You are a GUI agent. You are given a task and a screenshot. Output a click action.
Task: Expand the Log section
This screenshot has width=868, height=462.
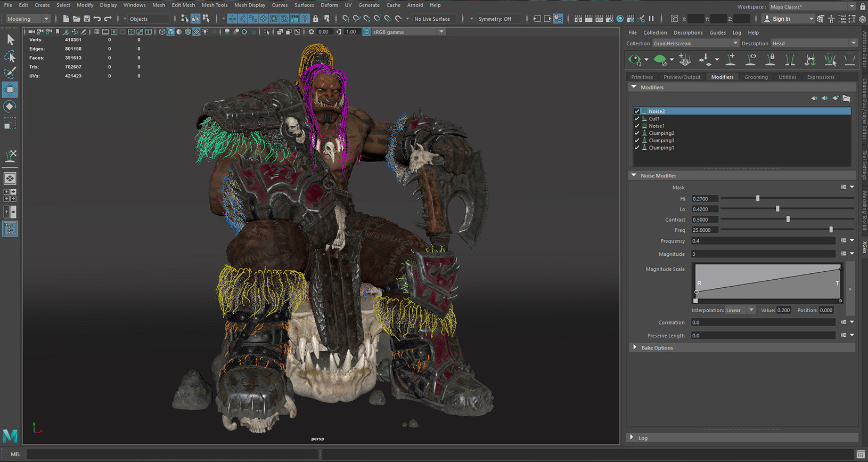click(x=632, y=437)
